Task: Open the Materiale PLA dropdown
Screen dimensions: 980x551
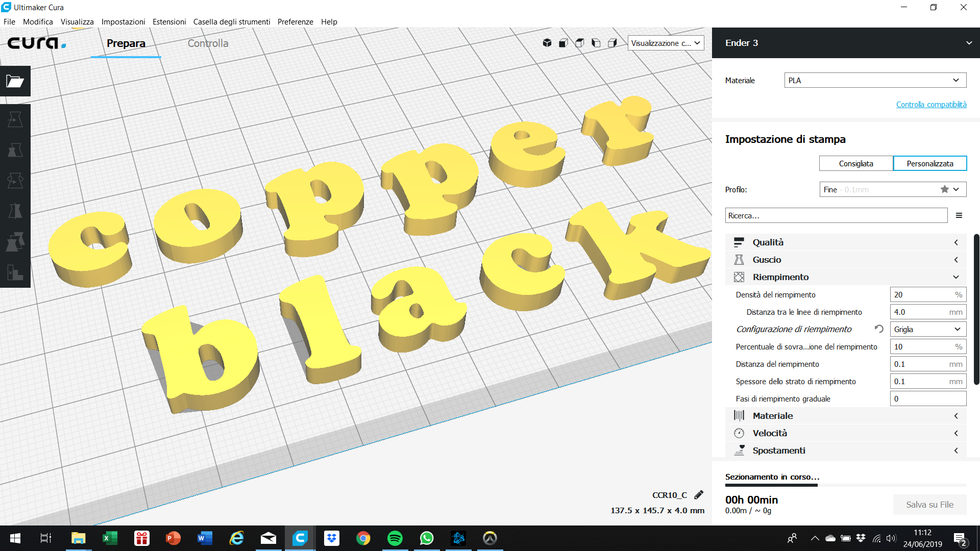Action: (x=875, y=80)
